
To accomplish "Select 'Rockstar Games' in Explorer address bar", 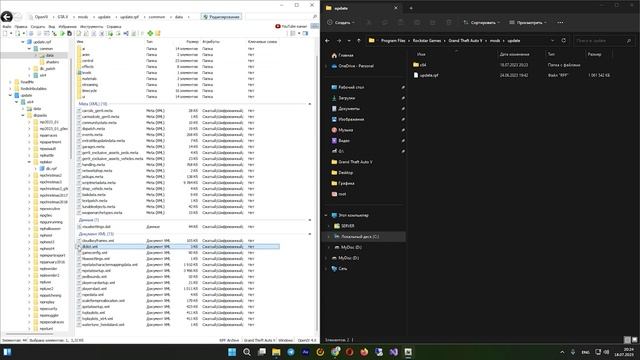I will coord(427,41).
